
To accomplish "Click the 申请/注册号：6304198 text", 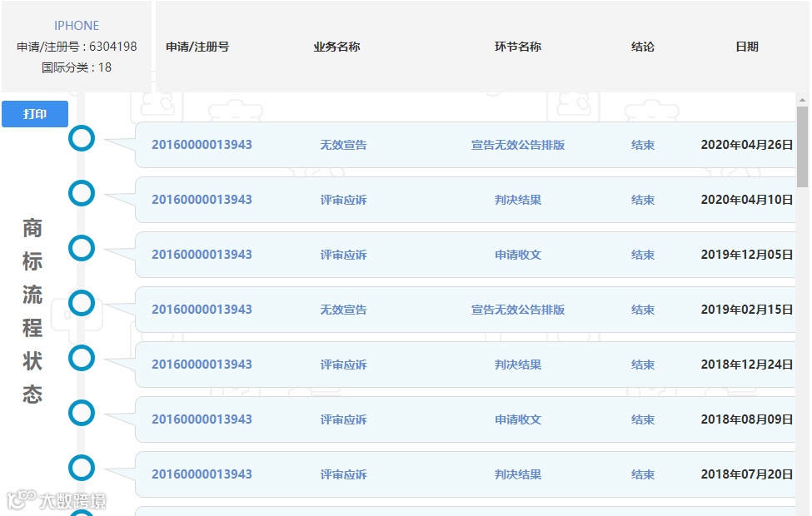I will coord(77,47).
